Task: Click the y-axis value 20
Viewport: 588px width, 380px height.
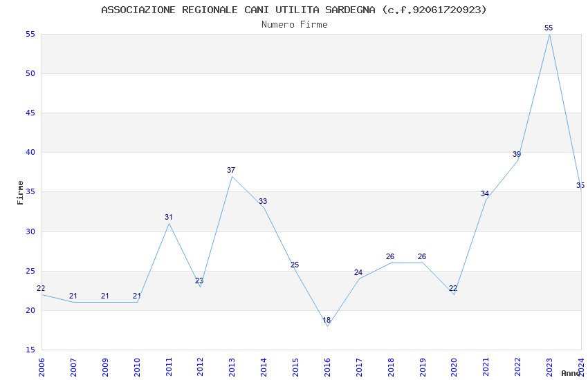Action: click(x=30, y=310)
